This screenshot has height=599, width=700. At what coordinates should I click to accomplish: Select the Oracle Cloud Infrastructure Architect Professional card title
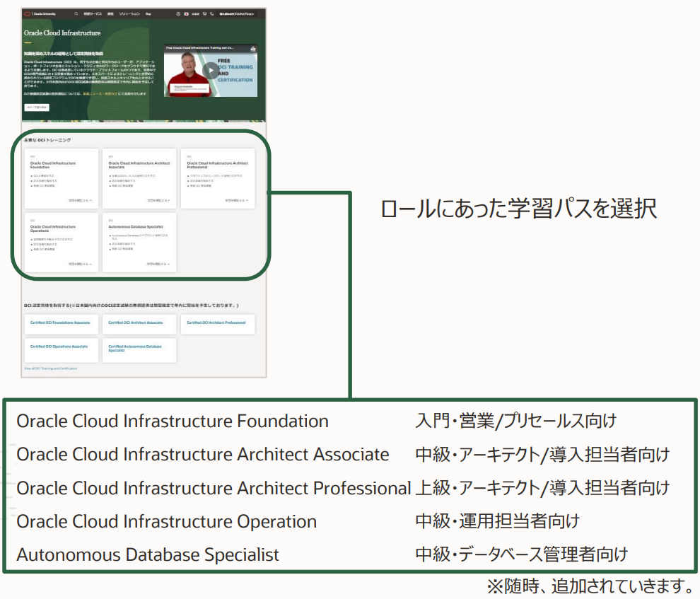click(x=217, y=165)
